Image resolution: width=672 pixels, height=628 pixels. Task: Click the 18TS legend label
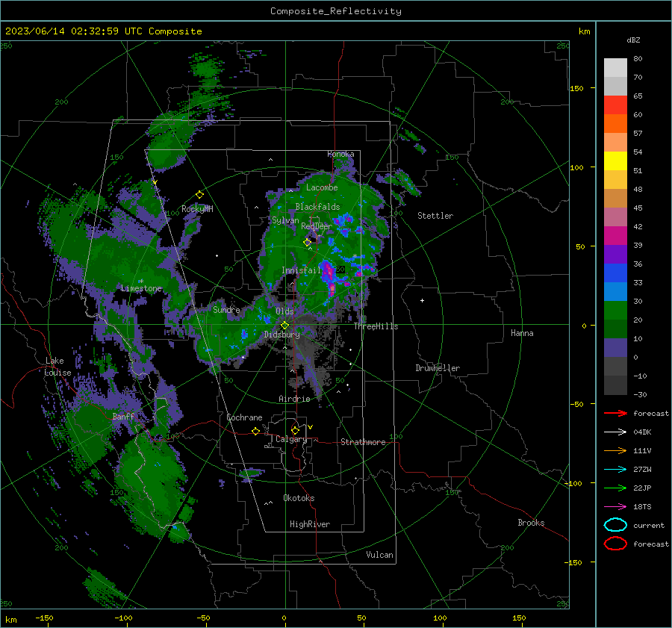pyautogui.click(x=642, y=507)
